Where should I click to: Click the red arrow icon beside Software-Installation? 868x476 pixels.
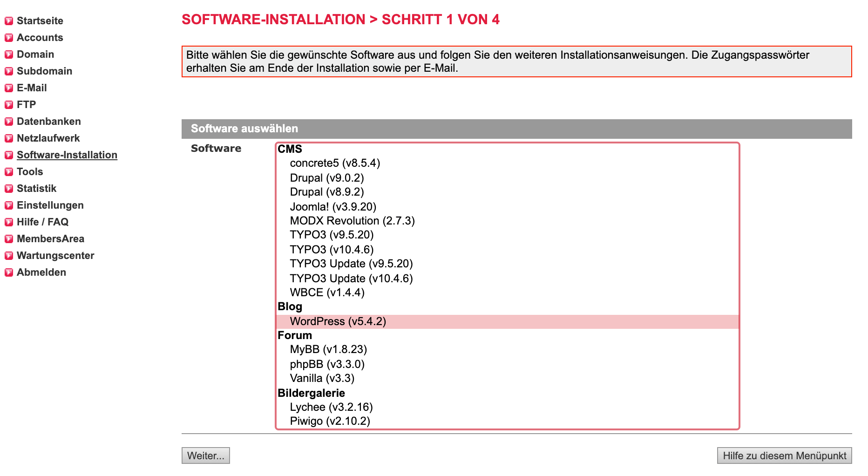pyautogui.click(x=9, y=155)
